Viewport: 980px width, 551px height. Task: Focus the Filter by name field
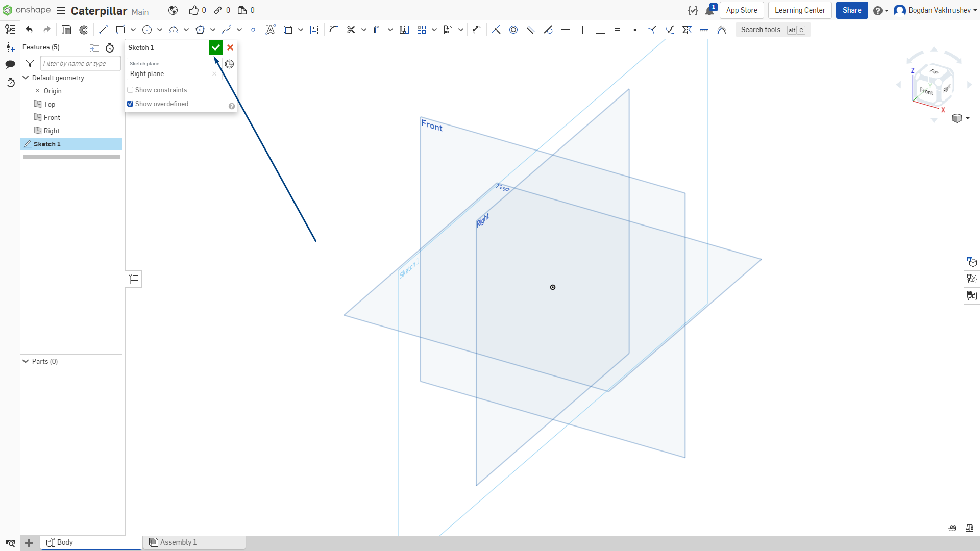pyautogui.click(x=81, y=63)
